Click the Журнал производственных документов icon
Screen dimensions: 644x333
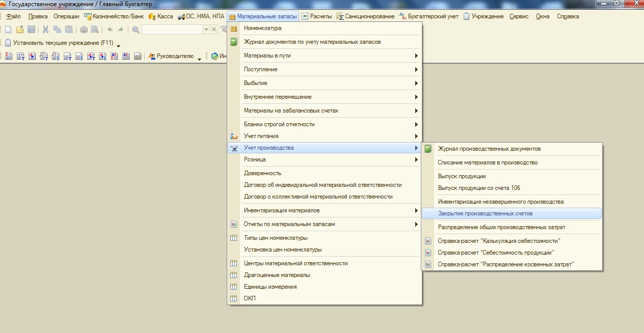[428, 149]
